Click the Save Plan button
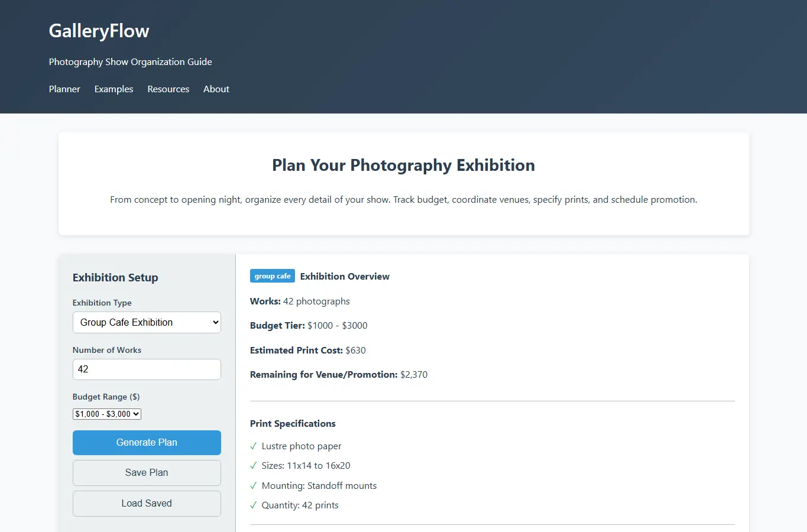This screenshot has height=532, width=807. 147,473
